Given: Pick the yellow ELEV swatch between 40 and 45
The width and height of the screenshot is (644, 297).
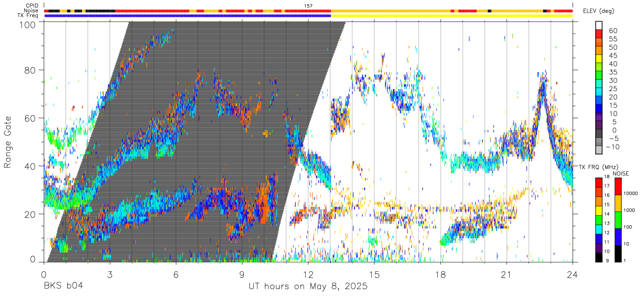Looking at the screenshot, I should [599, 59].
